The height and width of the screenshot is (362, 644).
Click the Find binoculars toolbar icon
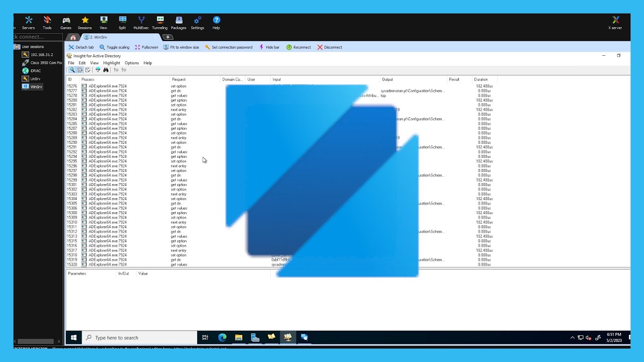[x=106, y=70]
